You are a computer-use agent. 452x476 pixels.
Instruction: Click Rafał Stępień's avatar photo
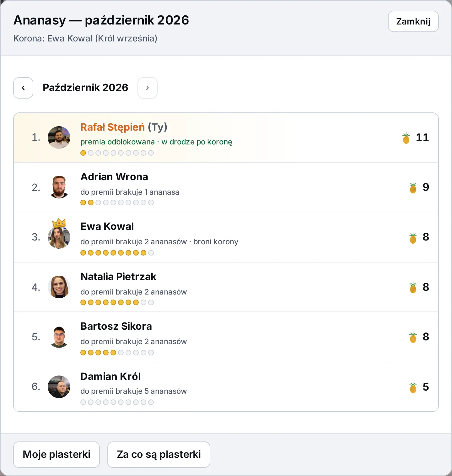click(x=59, y=138)
